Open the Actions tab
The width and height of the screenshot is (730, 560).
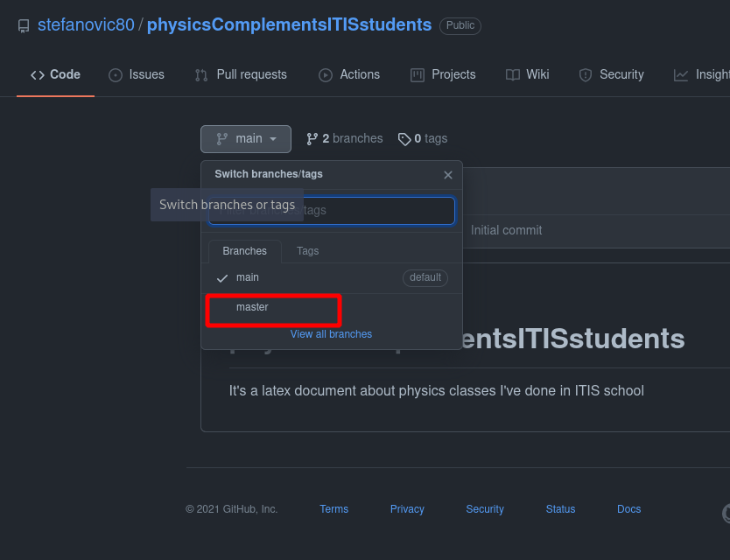[x=349, y=74]
